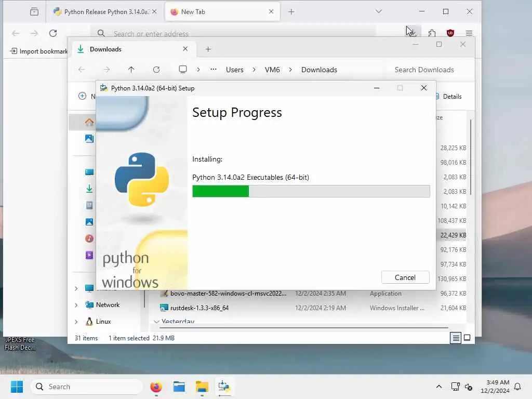Image resolution: width=532 pixels, height=399 pixels.
Task: Click the horizontal scrollbar in file list
Action: click(303, 328)
